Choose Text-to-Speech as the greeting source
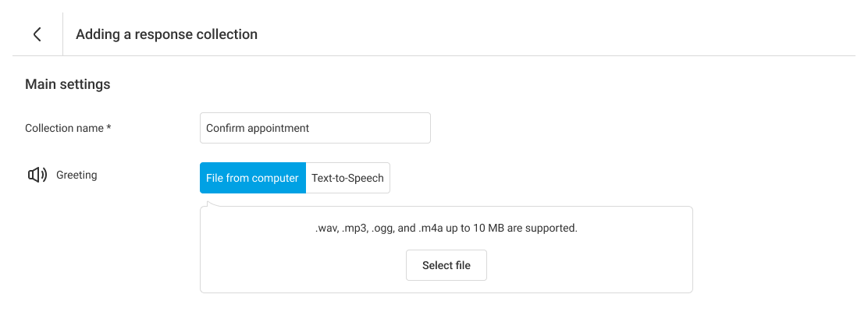The width and height of the screenshot is (868, 312). tap(347, 178)
